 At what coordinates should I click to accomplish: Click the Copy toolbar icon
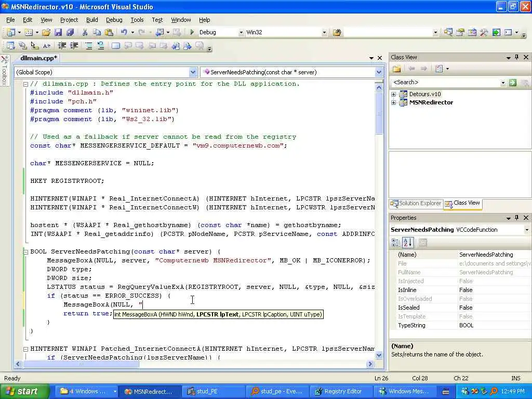coord(97,32)
